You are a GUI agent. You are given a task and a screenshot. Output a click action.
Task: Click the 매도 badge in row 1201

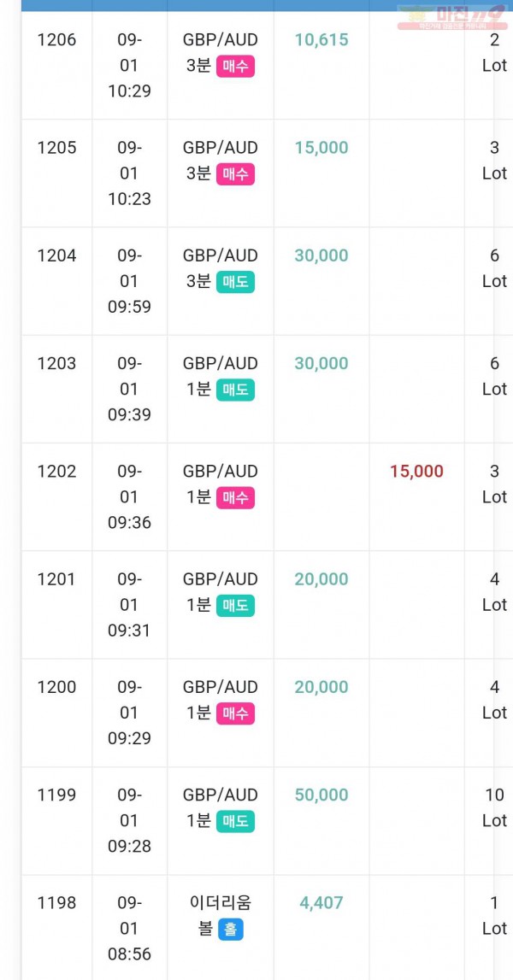(235, 606)
